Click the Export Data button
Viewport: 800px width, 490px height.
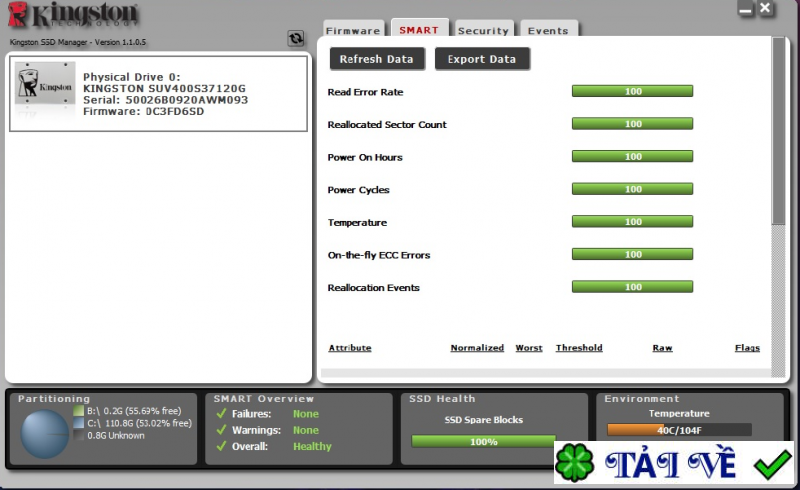coord(482,59)
